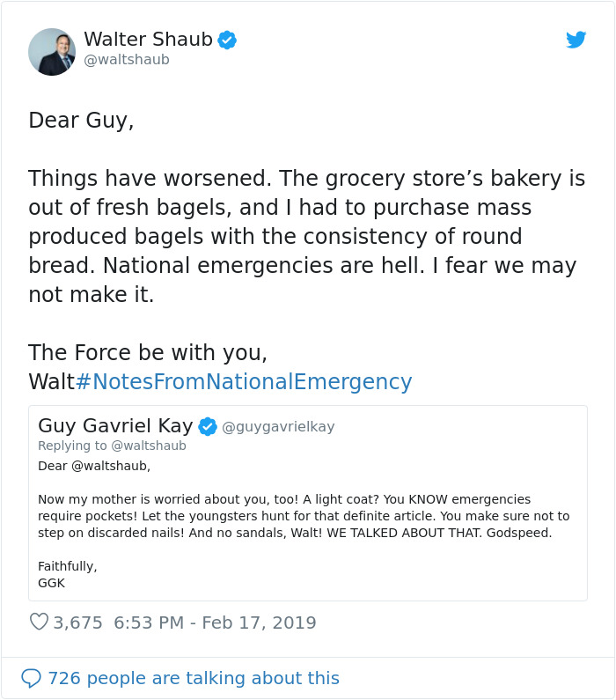Open the #NotesFromNationalEmergency hashtag

pyautogui.click(x=244, y=381)
